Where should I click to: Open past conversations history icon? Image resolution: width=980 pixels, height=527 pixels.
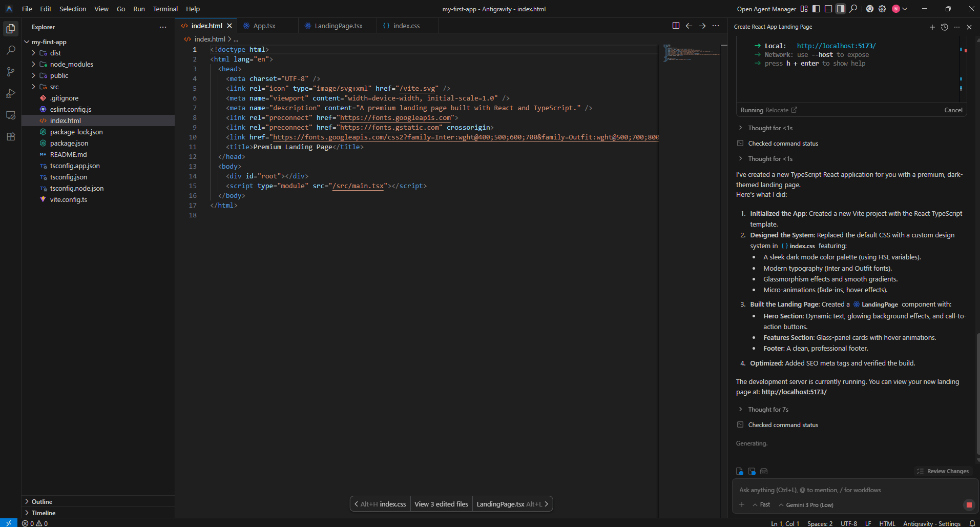tap(945, 27)
